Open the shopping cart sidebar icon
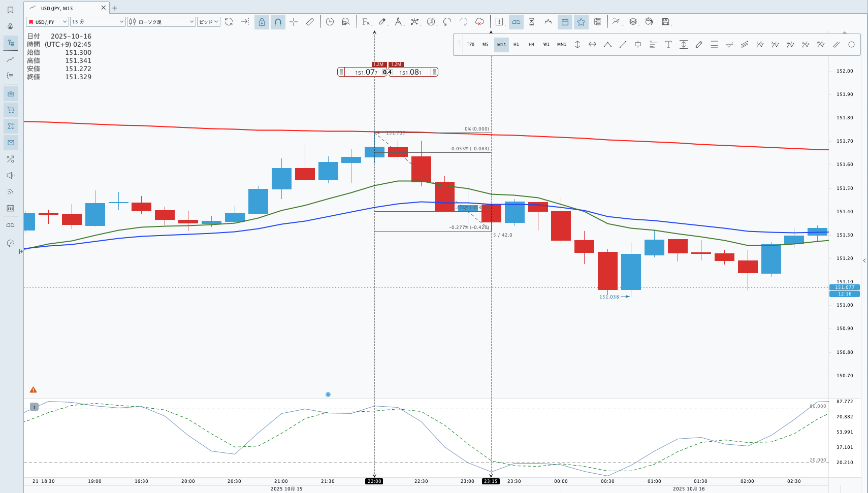Image resolution: width=868 pixels, height=493 pixels. coord(11,110)
